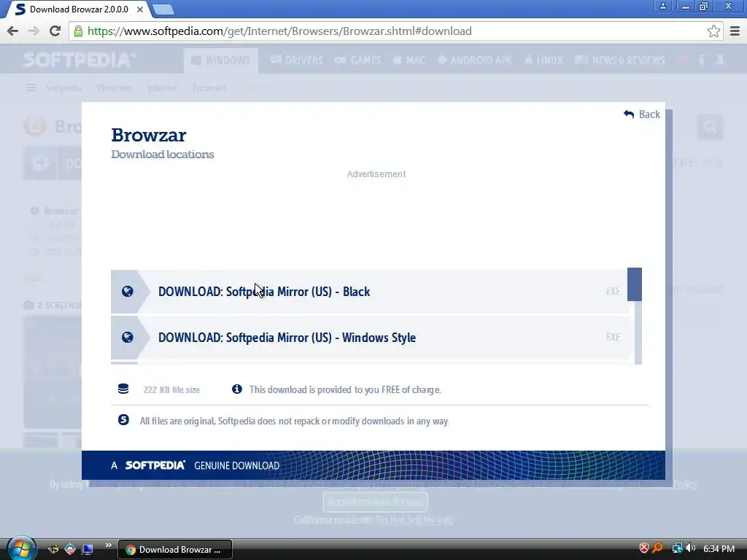Click the EXE label on Windows Style row
Screen dimensions: 747x560
613,337
